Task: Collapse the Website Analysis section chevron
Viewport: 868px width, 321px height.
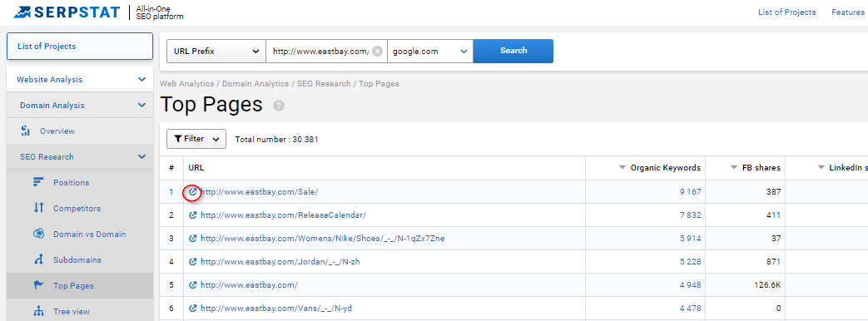Action: (x=141, y=80)
